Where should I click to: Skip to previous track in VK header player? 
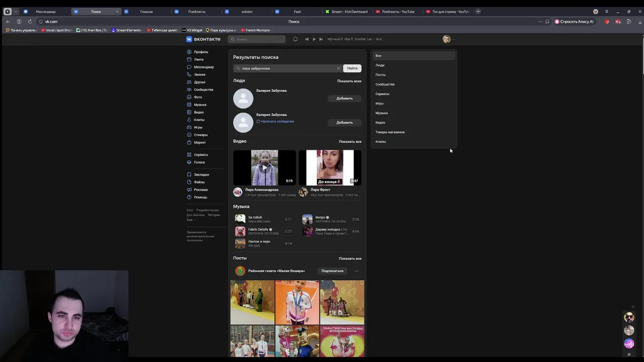306,39
